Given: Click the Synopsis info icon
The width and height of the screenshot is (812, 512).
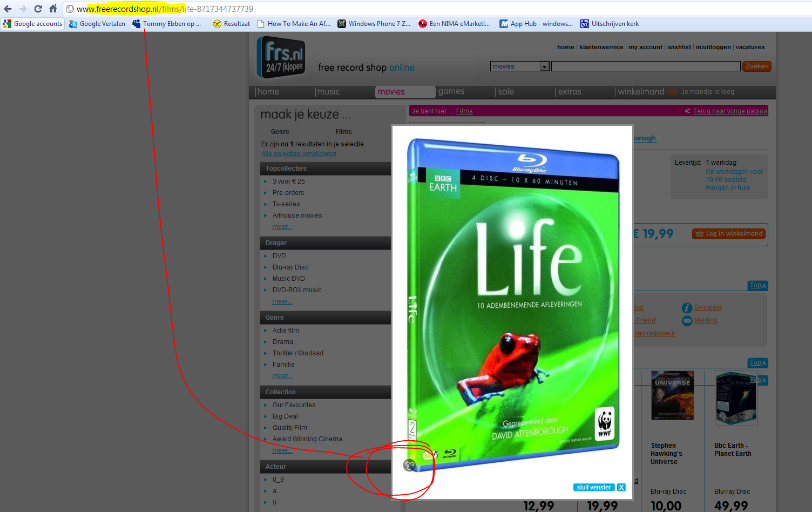Looking at the screenshot, I should (687, 308).
